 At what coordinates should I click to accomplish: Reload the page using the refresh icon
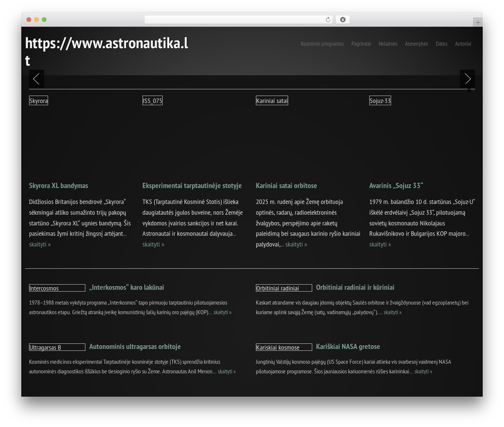pyautogui.click(x=328, y=20)
